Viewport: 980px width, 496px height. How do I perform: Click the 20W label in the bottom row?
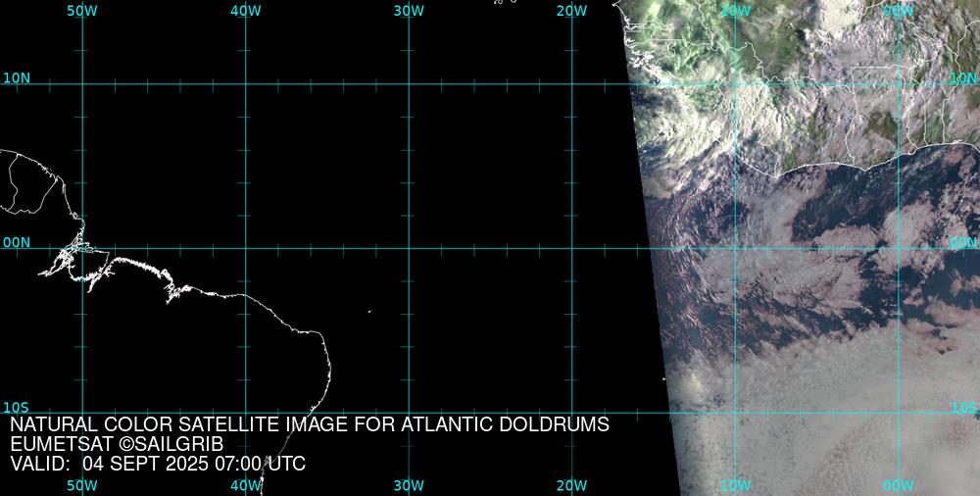(x=572, y=486)
